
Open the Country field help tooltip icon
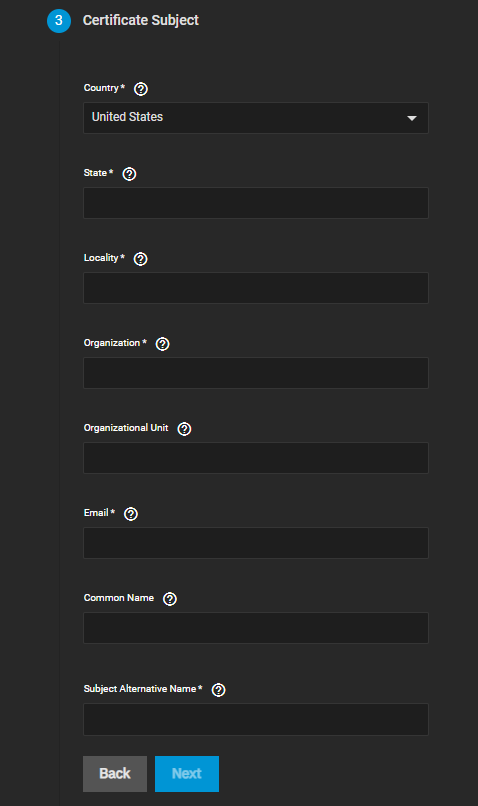pos(141,89)
